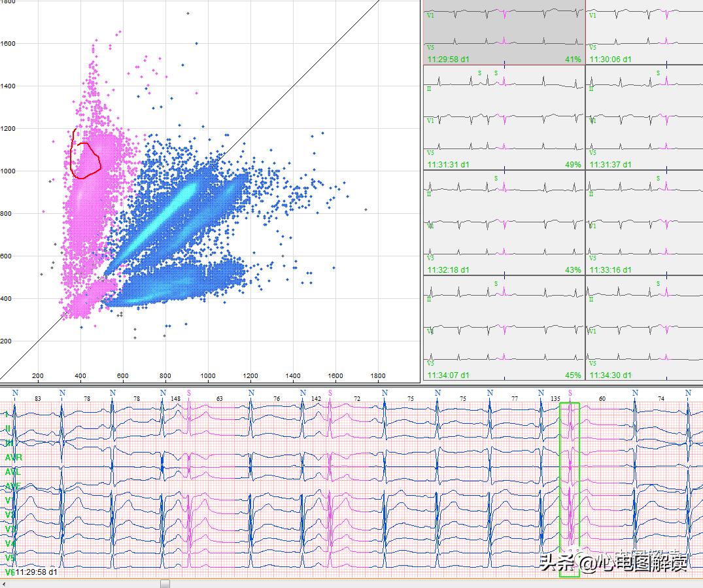The width and height of the screenshot is (703, 588).
Task: Select the 11:29:58 d1 ECG strip thumbnail
Action: [x=504, y=33]
